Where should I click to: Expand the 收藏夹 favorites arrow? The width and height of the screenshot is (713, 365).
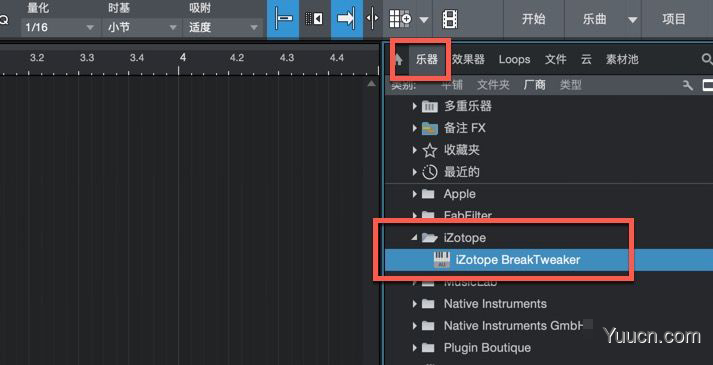(414, 150)
